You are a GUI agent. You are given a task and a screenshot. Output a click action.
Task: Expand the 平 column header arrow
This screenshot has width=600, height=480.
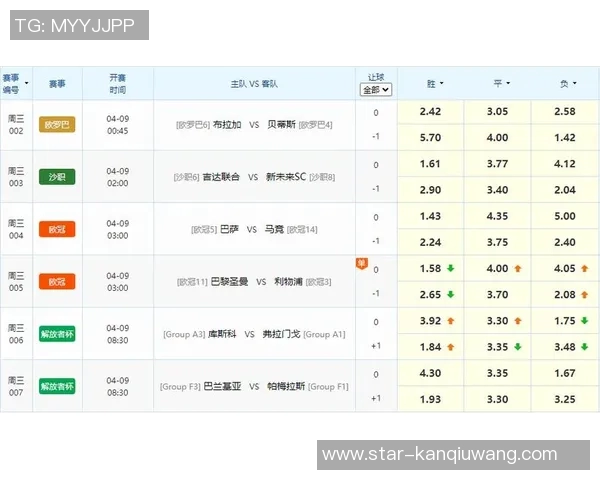tap(508, 83)
